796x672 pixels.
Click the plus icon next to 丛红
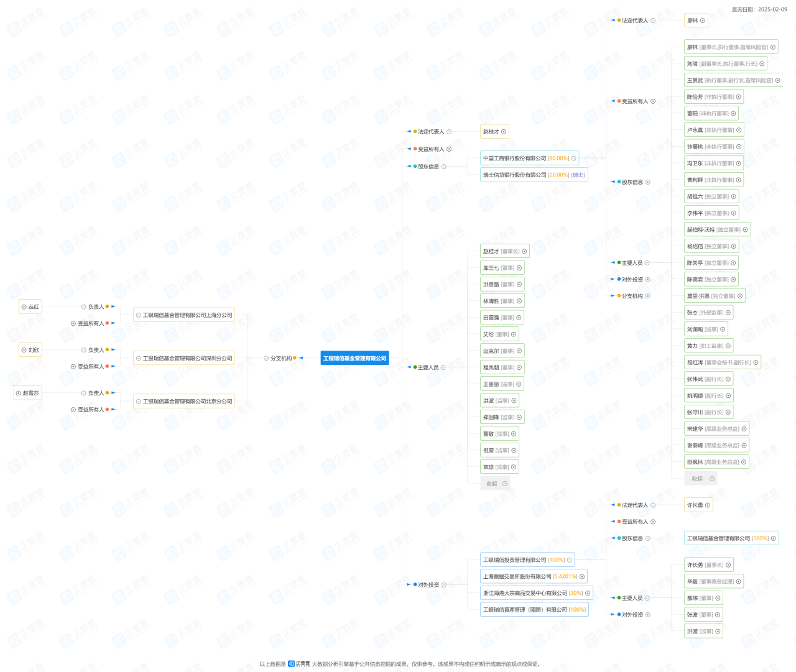24,307
